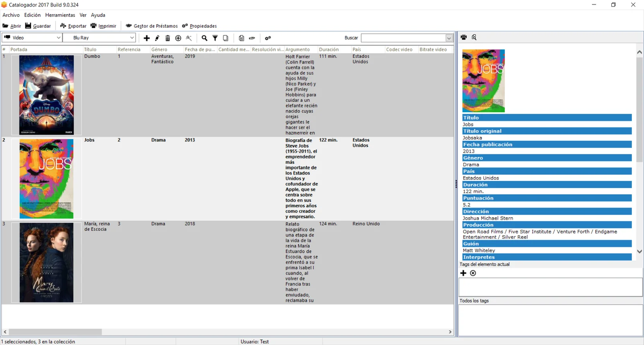Sort by the Título column header
Image resolution: width=644 pixels, height=345 pixels.
99,49
